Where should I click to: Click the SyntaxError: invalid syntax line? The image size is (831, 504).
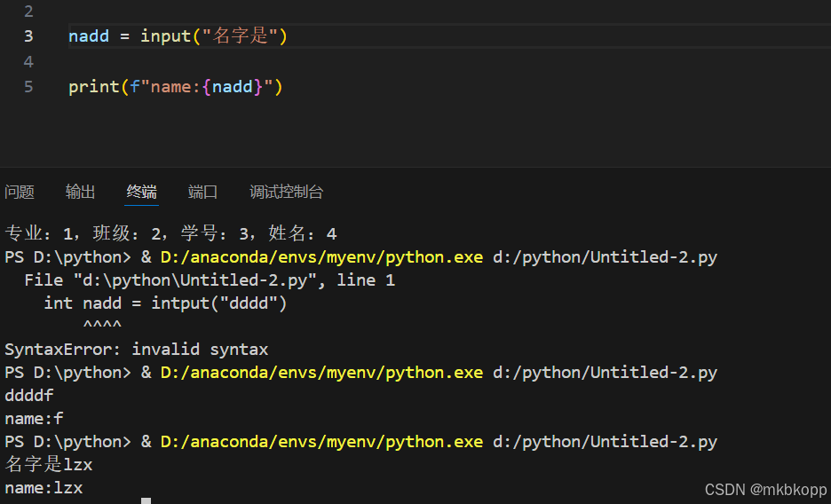(x=136, y=350)
